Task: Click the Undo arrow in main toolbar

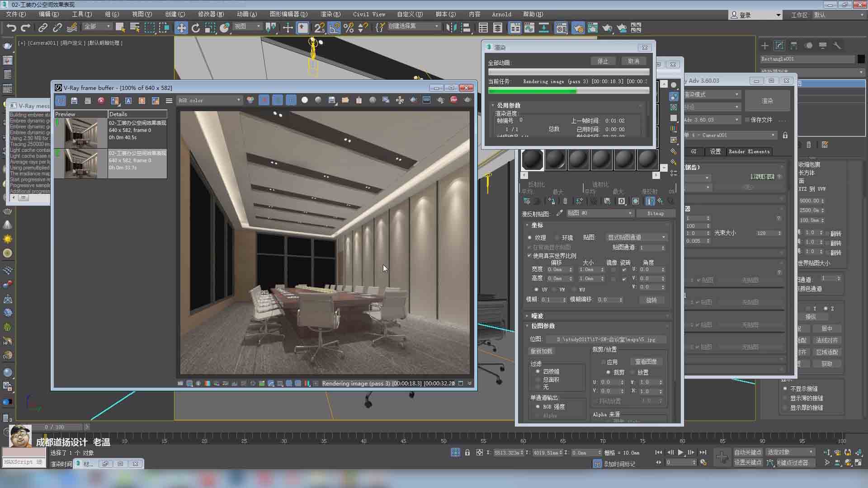Action: tap(11, 28)
